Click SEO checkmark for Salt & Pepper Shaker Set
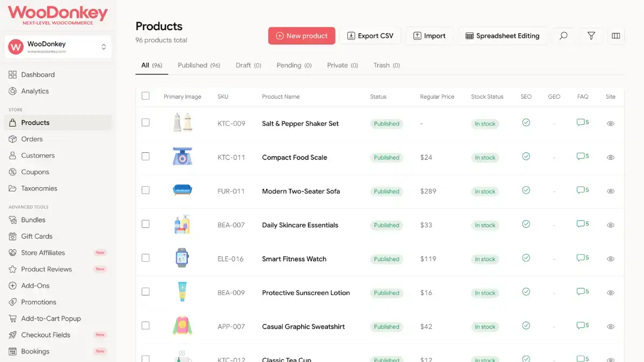 [526, 122]
